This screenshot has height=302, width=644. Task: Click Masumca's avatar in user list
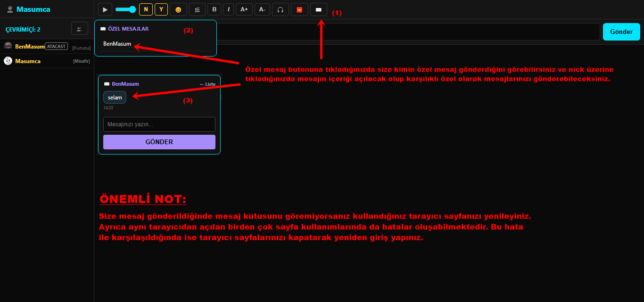point(8,61)
